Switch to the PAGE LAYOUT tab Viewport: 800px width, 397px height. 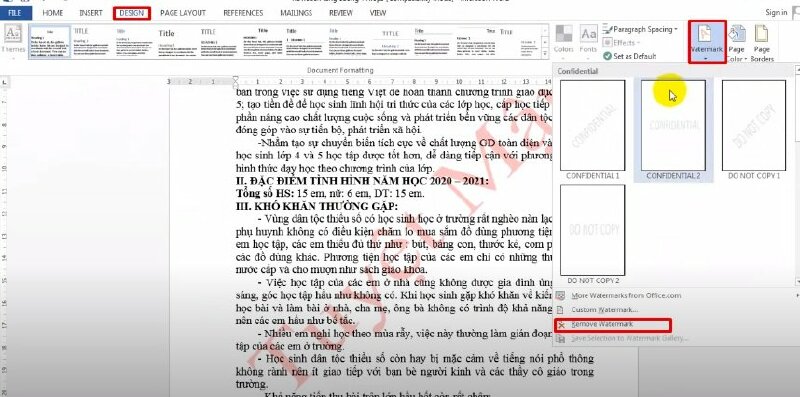[183, 13]
